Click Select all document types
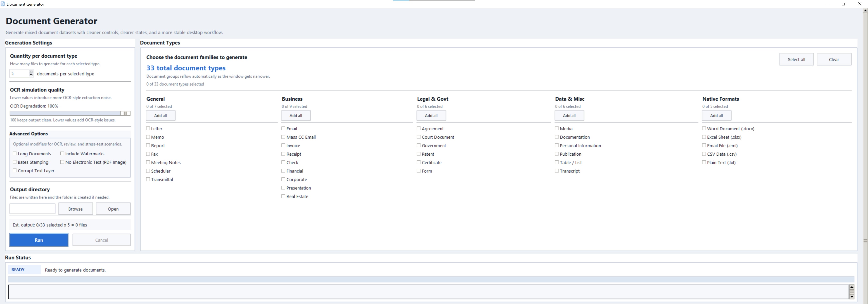Image resolution: width=868 pixels, height=304 pixels. 796,59
